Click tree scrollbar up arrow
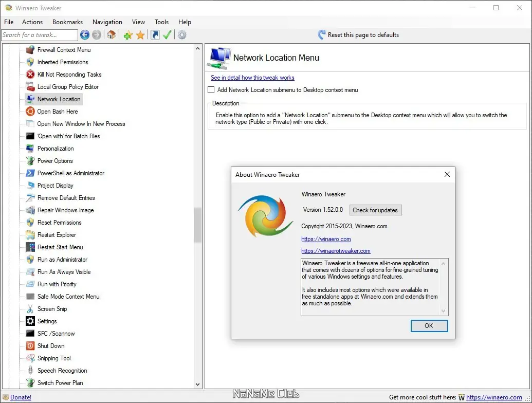 point(197,48)
